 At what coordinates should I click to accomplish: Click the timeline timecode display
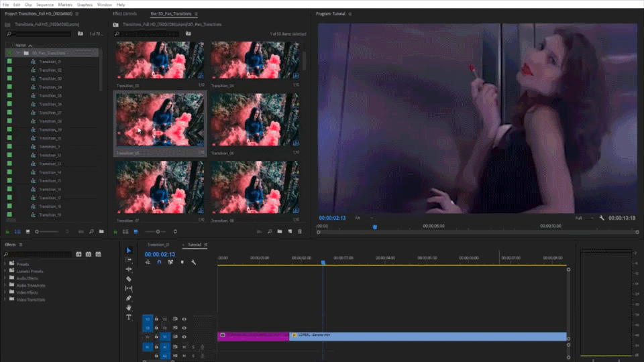(160, 255)
